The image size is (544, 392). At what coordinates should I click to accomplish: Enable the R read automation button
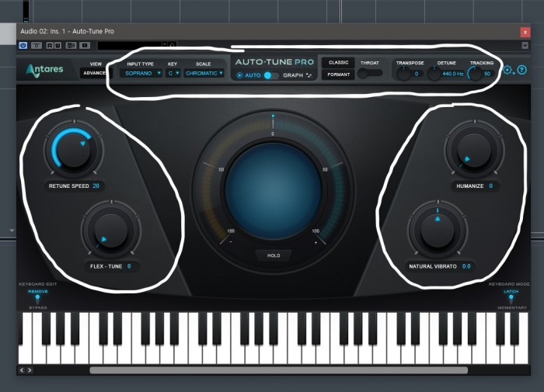click(50, 45)
